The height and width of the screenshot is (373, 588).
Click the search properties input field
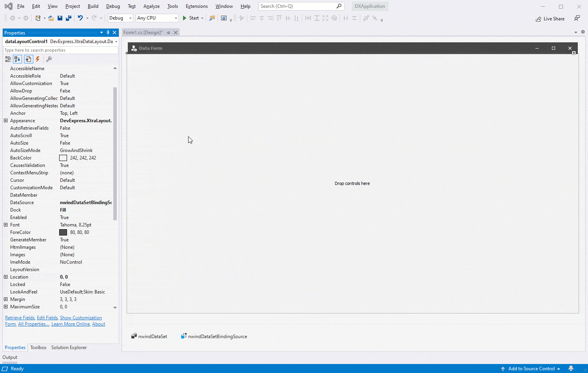coord(61,50)
